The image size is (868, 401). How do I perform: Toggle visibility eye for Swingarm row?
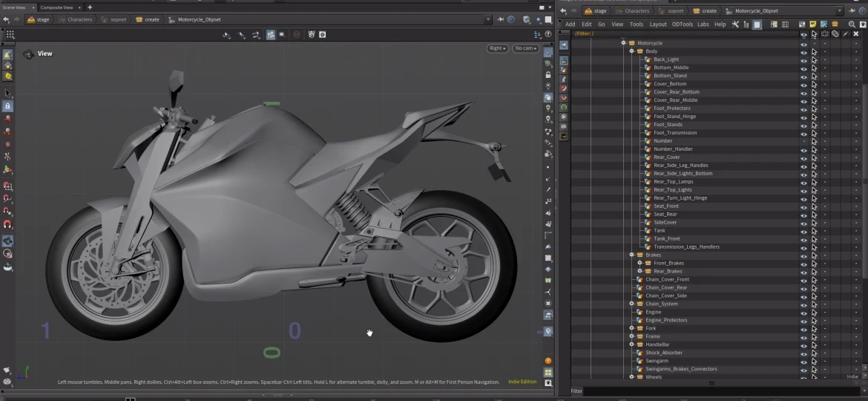[803, 361]
